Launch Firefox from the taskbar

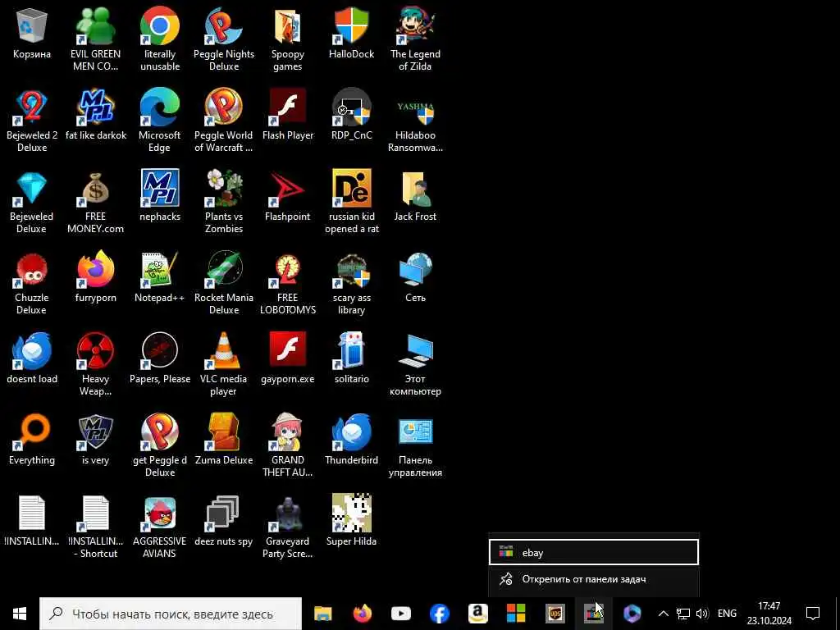tap(362, 614)
